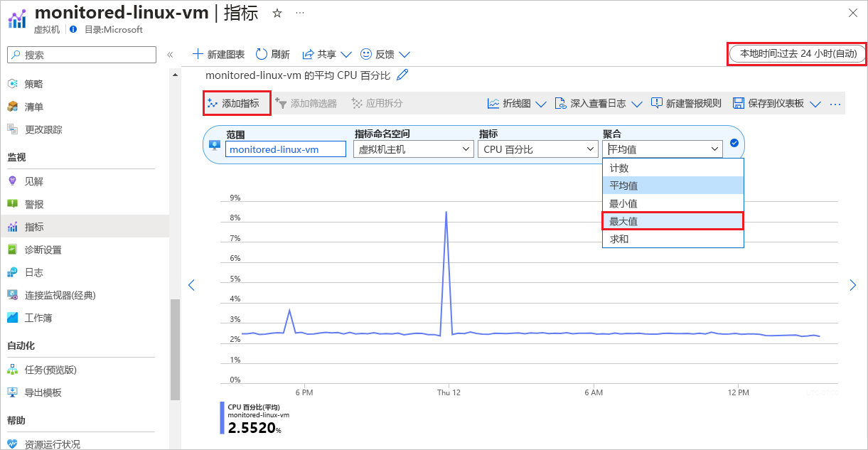Click the favorite star icon in title

pyautogui.click(x=277, y=14)
